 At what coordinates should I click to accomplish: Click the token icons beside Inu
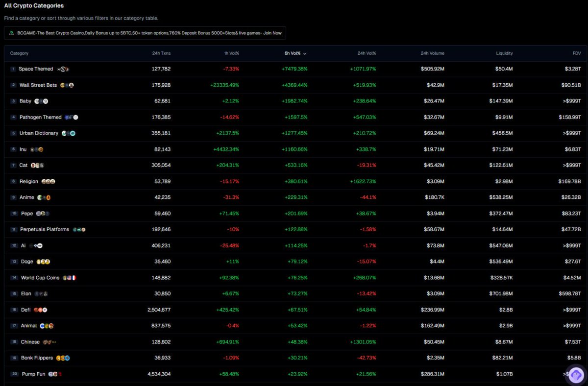click(x=37, y=149)
